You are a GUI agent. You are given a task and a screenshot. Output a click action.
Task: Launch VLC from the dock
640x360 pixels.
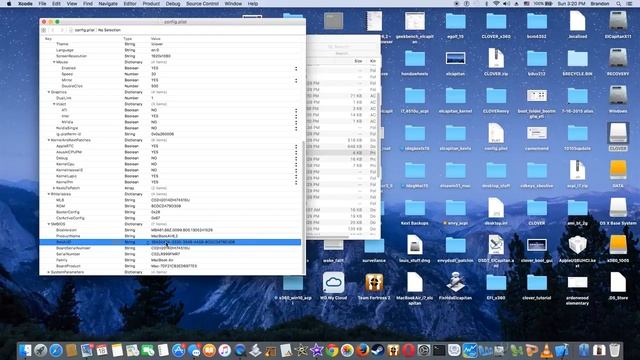(x=547, y=350)
